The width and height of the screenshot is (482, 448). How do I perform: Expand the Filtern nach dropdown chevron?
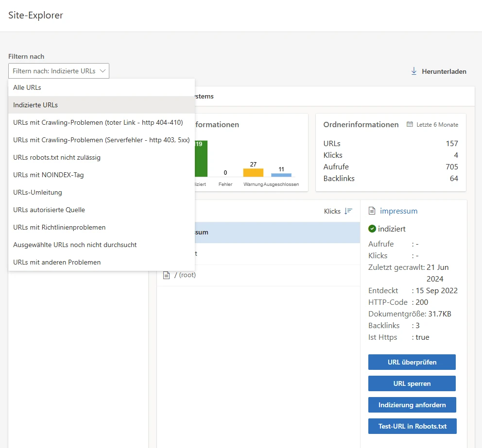(x=103, y=71)
